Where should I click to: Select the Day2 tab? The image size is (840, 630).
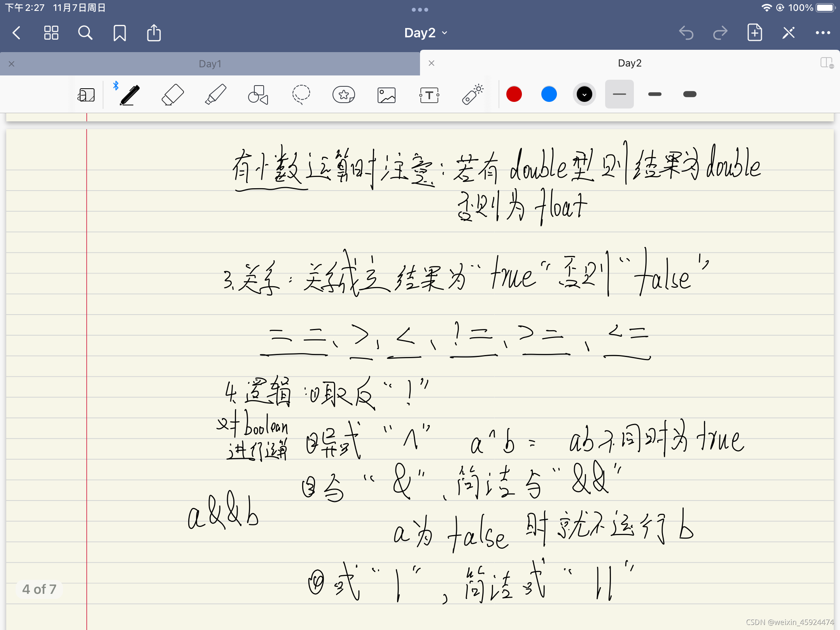tap(630, 63)
